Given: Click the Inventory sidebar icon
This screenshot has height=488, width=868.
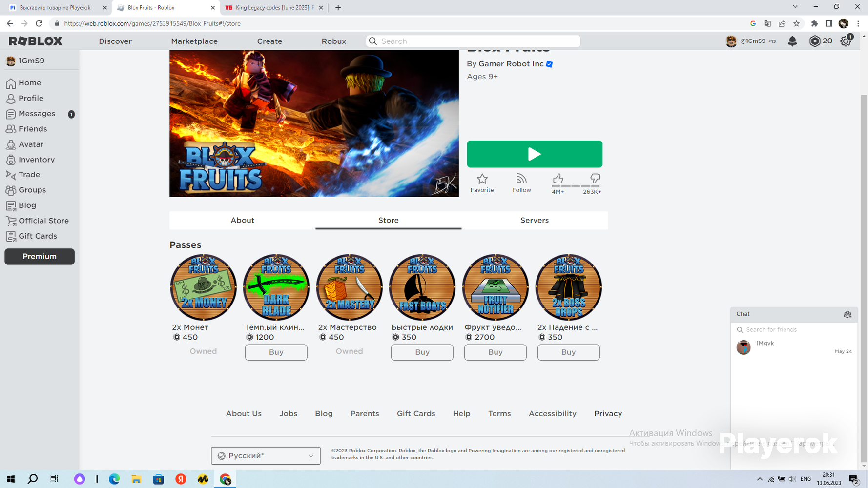Looking at the screenshot, I should [x=11, y=160].
